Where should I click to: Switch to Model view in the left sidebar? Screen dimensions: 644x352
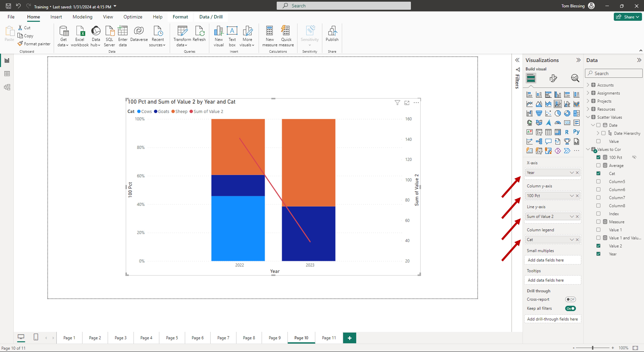click(7, 87)
